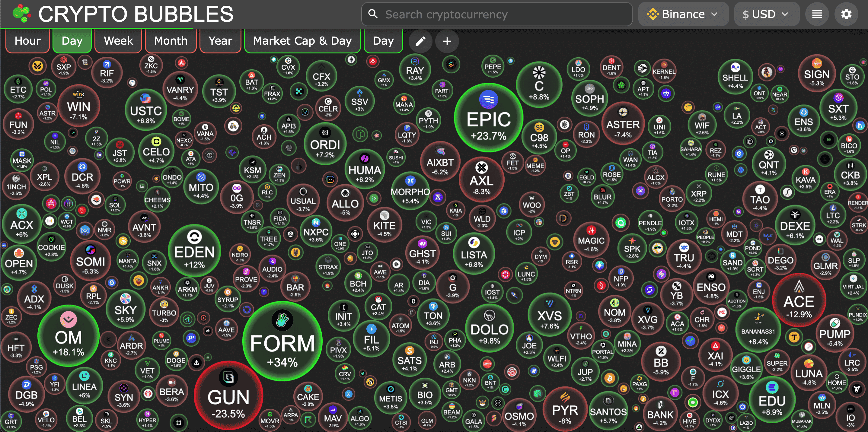Viewport: 868px width, 432px height.
Task: Expand the USD currency dropdown
Action: pos(766,14)
